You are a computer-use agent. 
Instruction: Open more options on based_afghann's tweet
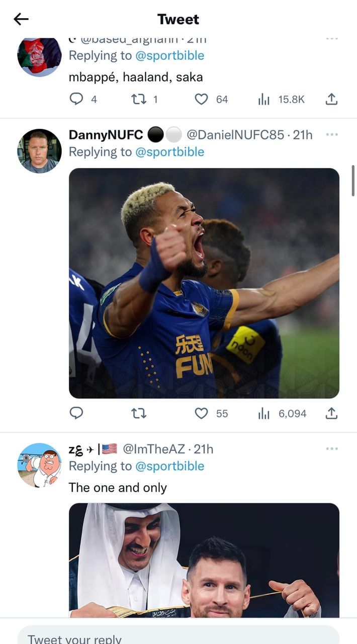(x=332, y=39)
